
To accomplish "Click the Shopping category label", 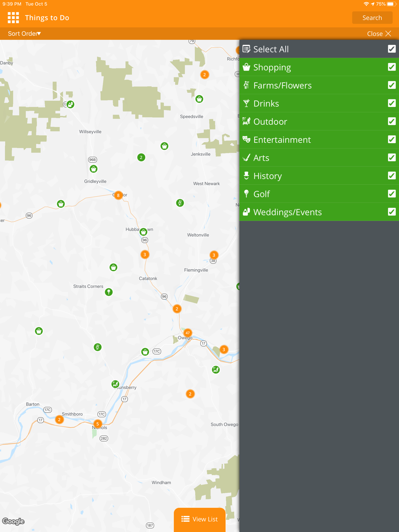I will (x=272, y=67).
